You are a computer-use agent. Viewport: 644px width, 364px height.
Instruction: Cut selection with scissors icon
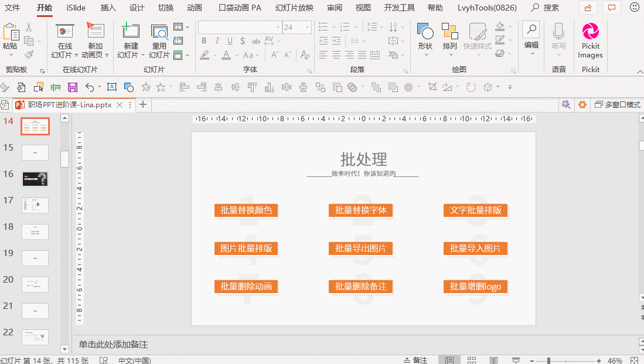pyautogui.click(x=29, y=27)
